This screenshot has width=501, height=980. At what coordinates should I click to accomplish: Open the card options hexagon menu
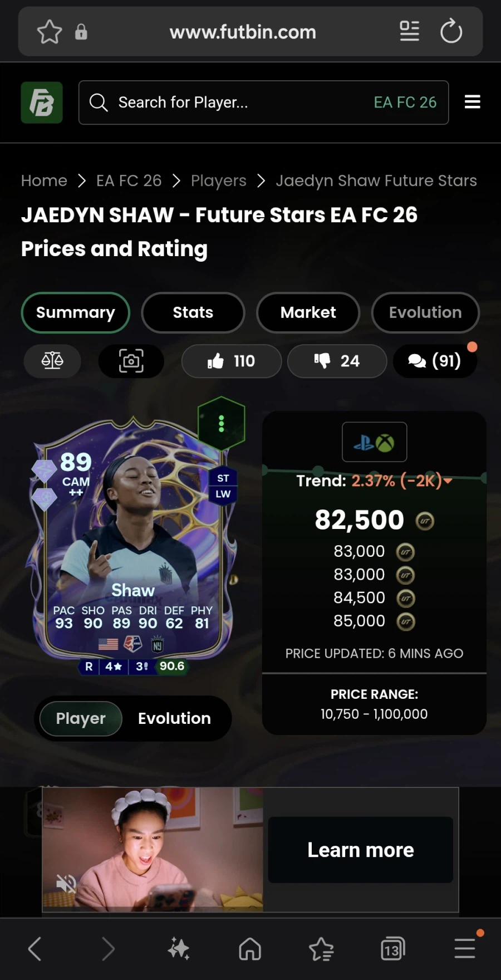(x=222, y=424)
